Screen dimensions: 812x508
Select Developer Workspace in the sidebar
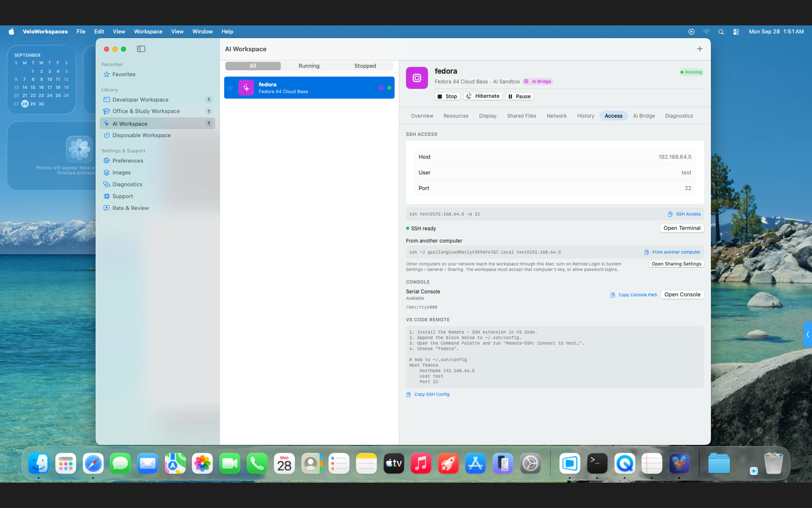coord(157,100)
